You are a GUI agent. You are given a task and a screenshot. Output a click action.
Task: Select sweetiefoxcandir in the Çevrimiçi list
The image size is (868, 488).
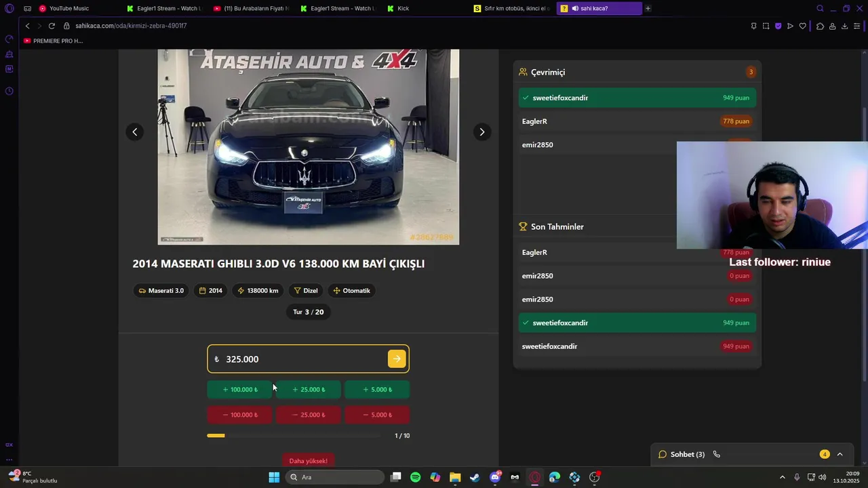coord(637,98)
